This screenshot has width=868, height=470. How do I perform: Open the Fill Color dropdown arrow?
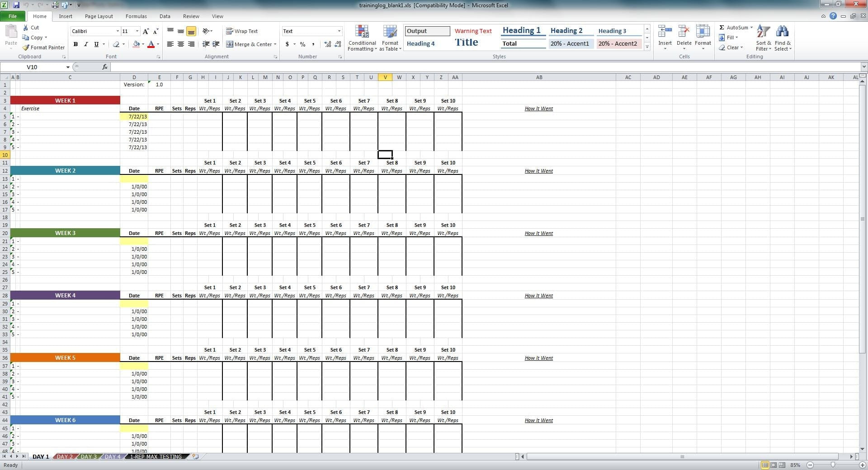142,44
